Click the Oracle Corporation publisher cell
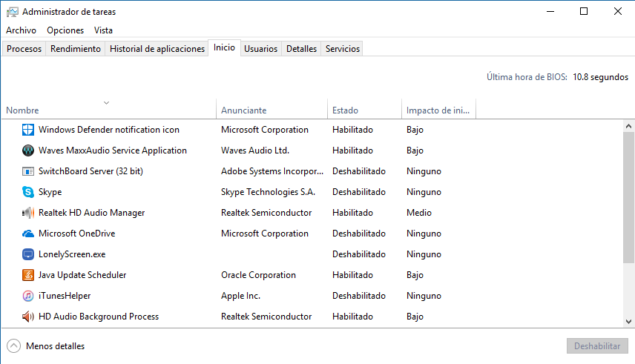635x364 pixels. 258,275
